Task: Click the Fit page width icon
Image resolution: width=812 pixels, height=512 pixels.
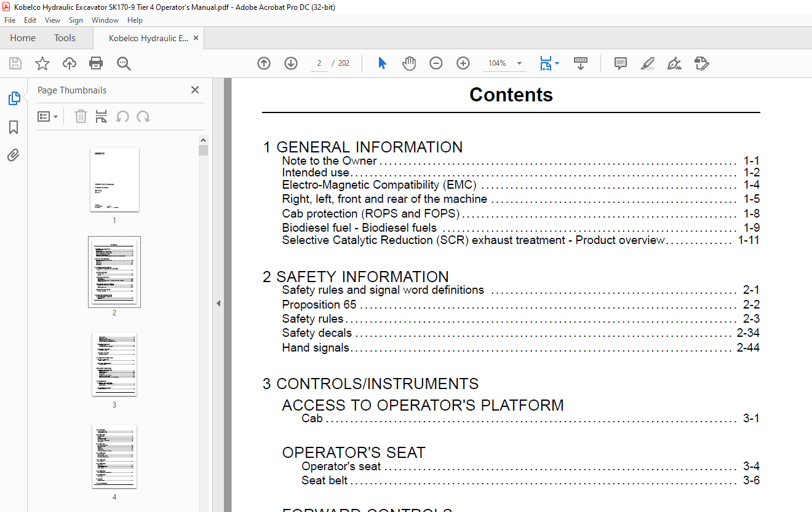Action: pos(545,63)
